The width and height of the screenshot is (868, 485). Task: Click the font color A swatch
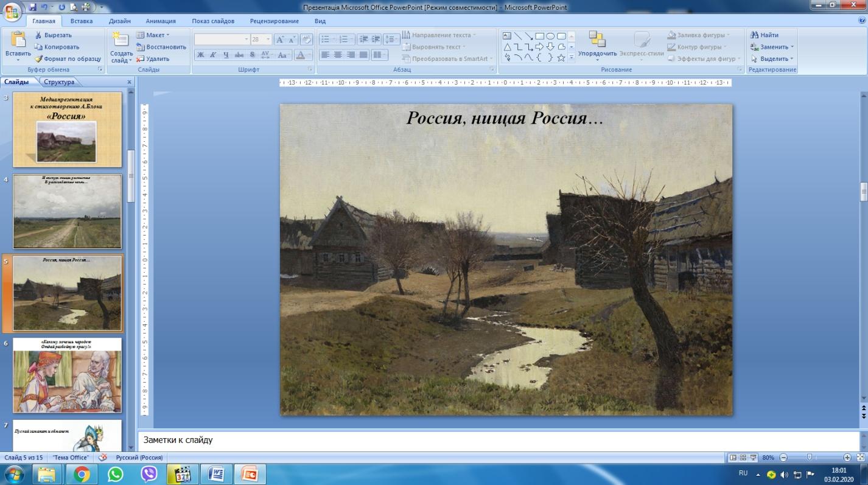point(300,55)
